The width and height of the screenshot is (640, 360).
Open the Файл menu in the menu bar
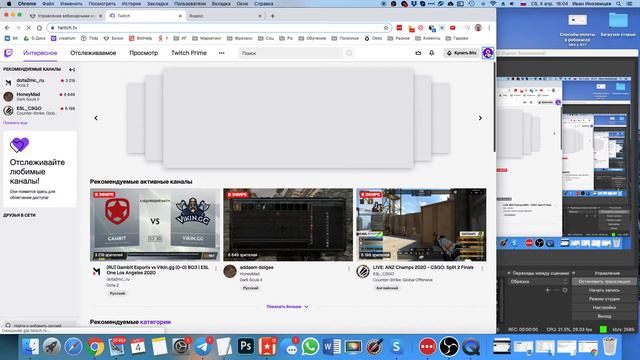click(48, 4)
